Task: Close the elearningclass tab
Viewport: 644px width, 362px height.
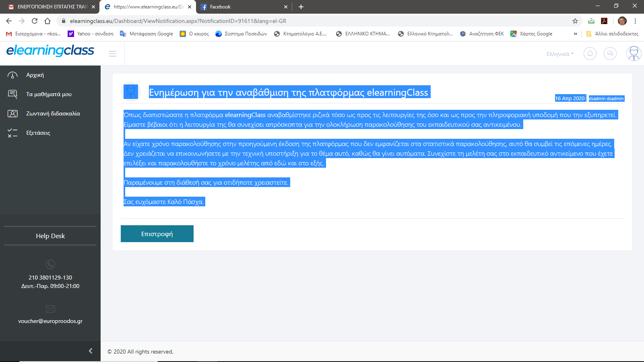Action: click(190, 7)
